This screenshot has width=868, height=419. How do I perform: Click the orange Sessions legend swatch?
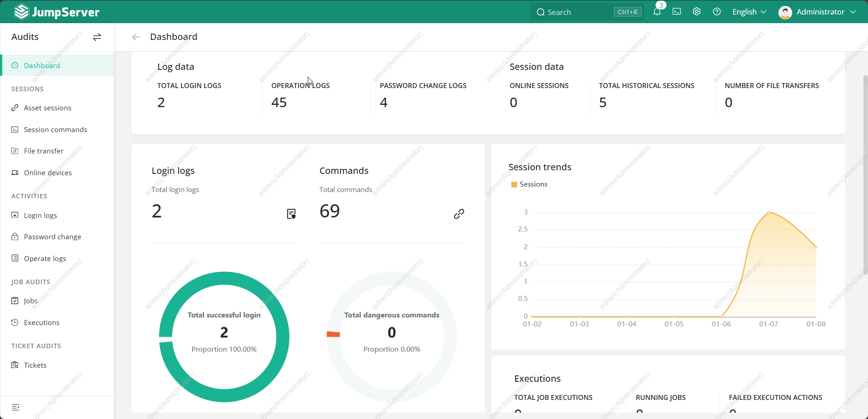pyautogui.click(x=514, y=185)
